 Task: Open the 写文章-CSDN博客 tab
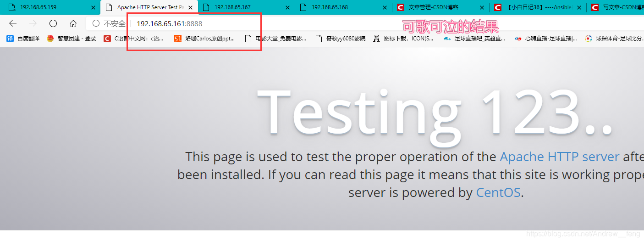point(616,7)
